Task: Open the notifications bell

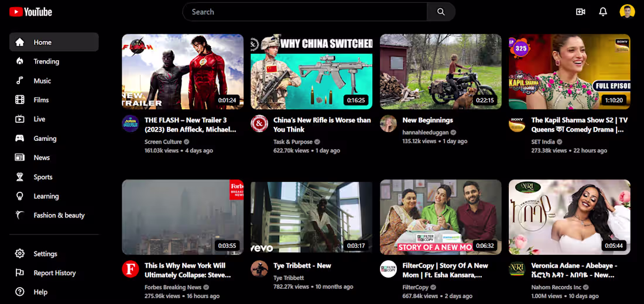Action: pos(603,12)
